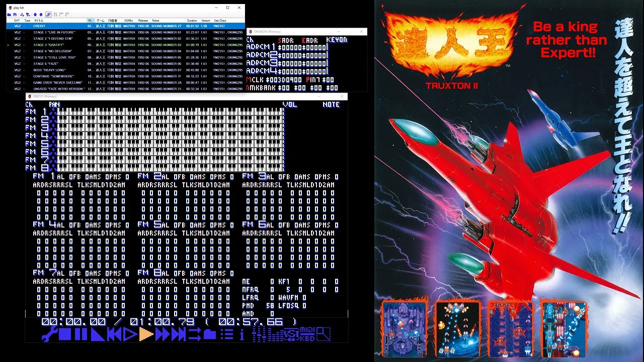Click the slow playback outline arrow
644x362 pixels.
130,334
